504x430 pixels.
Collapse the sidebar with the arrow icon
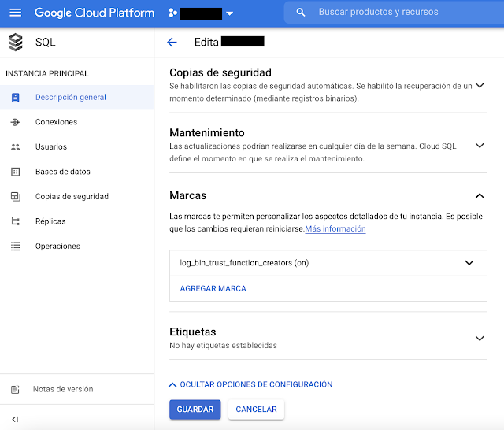coord(15,419)
